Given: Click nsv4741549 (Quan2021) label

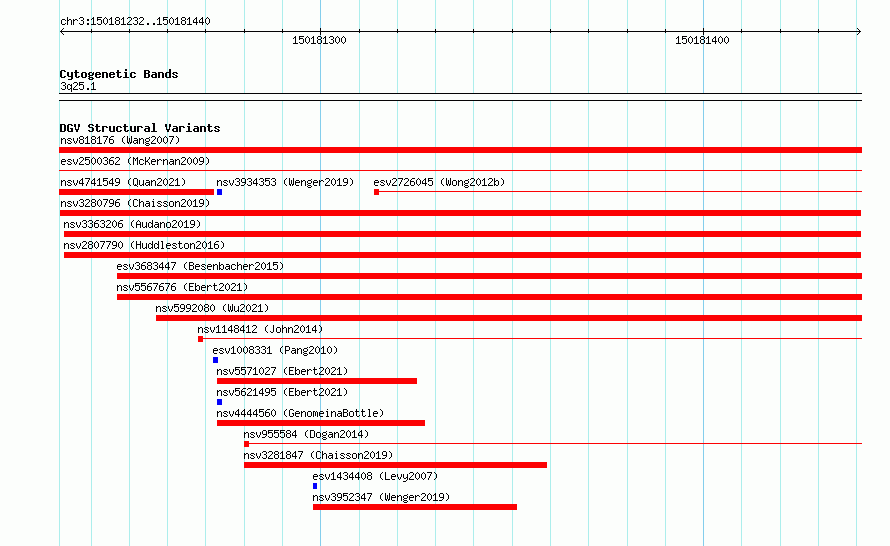Looking at the screenshot, I should click(123, 182).
